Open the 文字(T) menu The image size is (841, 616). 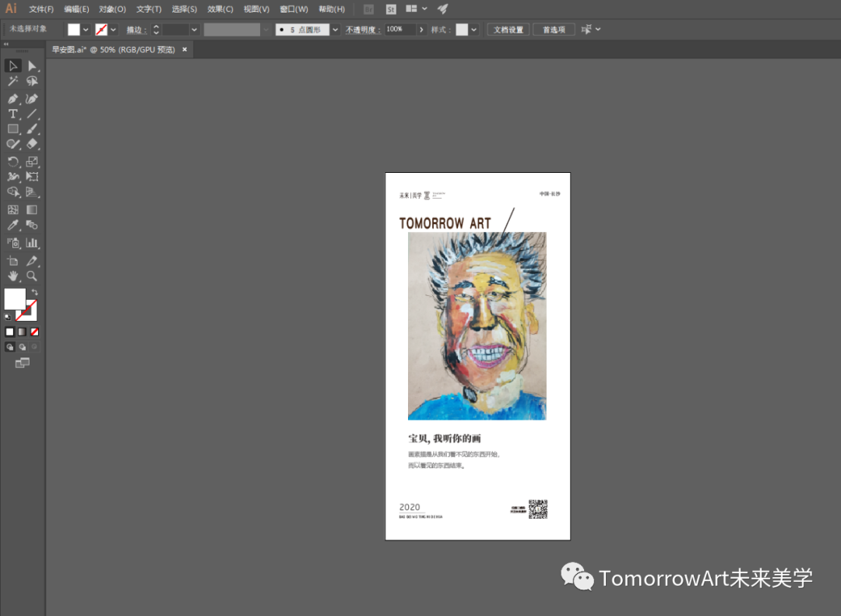149,9
